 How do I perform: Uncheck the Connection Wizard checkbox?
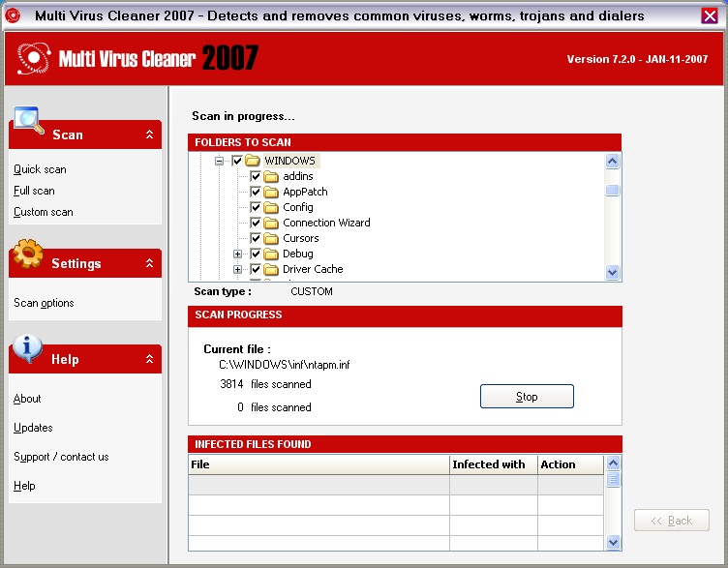click(x=256, y=223)
